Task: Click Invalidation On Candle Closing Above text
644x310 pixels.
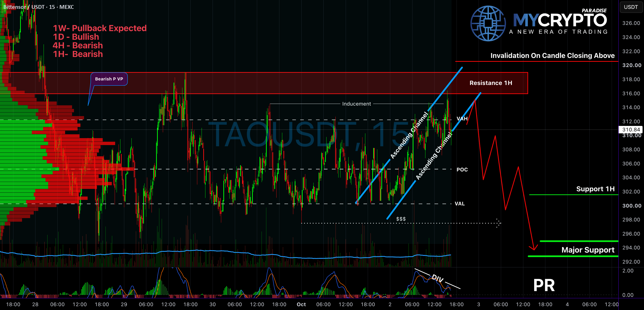Action: [552, 56]
